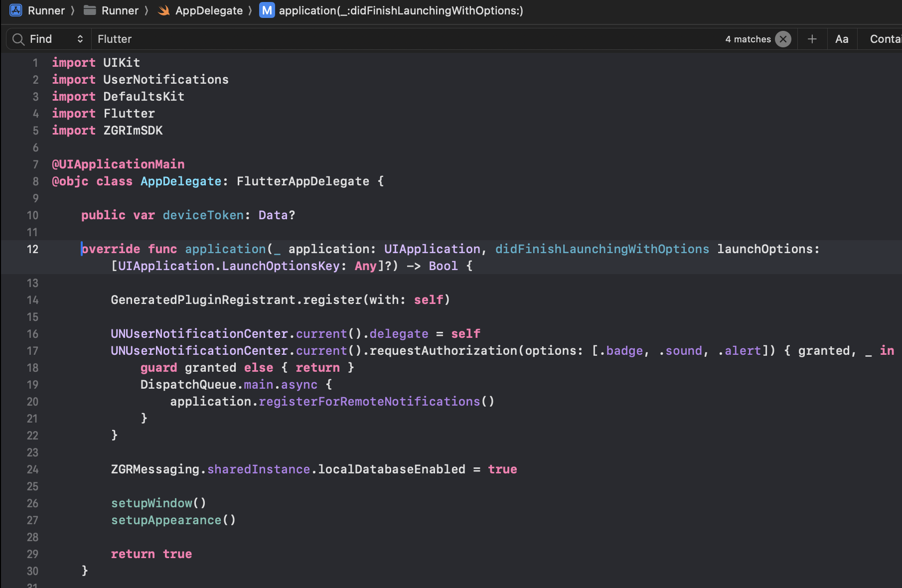Click 'registerForRemoteNotifications' call

[x=370, y=402]
